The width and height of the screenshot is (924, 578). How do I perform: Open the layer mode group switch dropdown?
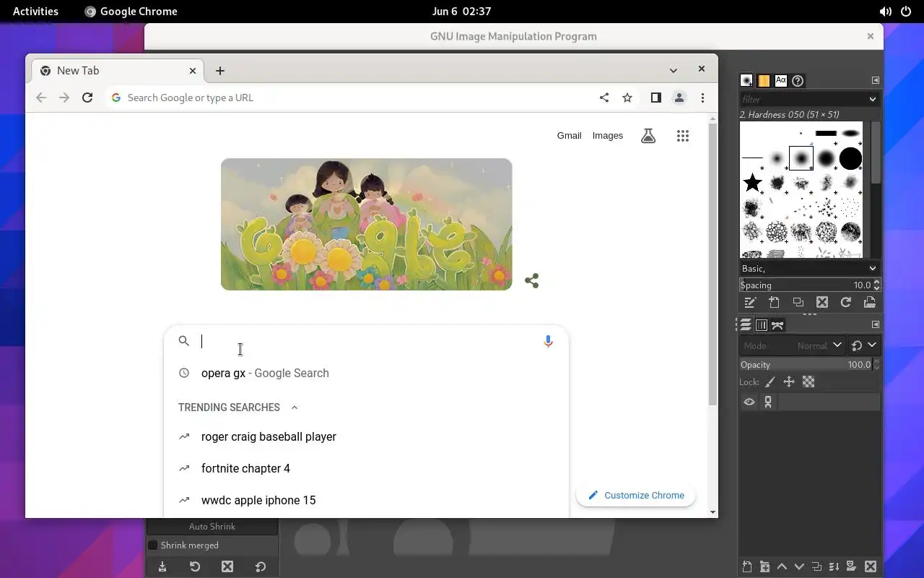[863, 345]
